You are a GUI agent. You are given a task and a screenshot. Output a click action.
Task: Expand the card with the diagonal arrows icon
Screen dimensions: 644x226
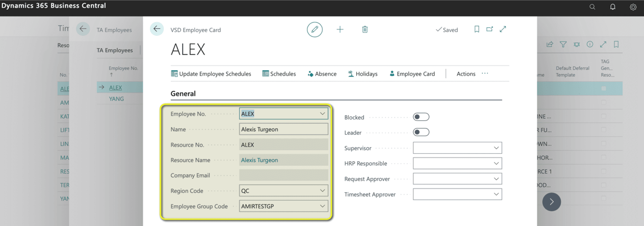pyautogui.click(x=503, y=29)
